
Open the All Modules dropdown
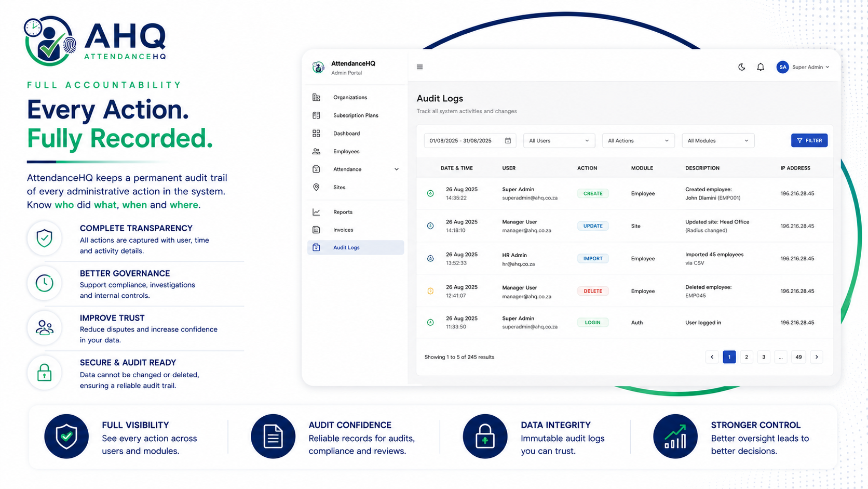[x=717, y=141]
